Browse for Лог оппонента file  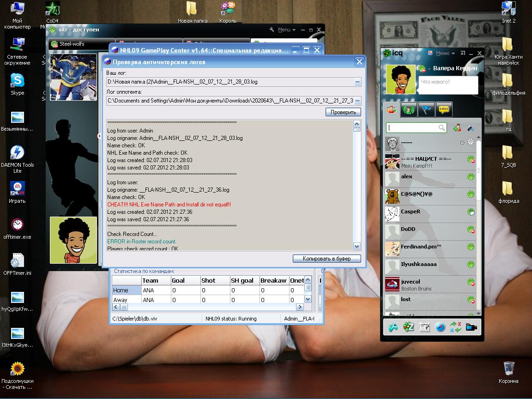[357, 101]
